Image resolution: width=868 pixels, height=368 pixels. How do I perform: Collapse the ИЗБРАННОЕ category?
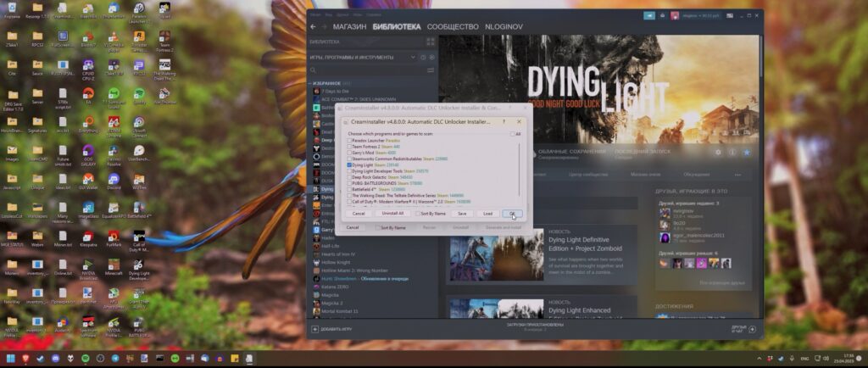coord(310,83)
